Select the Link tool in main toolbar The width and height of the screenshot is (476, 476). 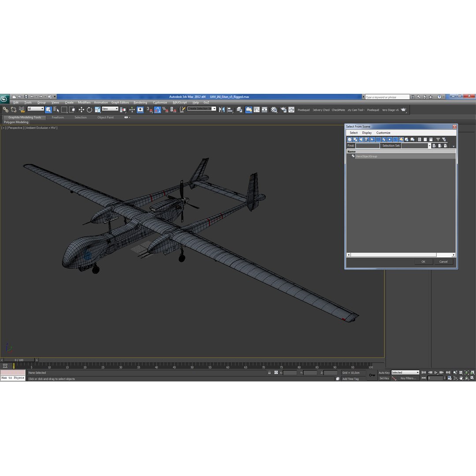(5, 110)
